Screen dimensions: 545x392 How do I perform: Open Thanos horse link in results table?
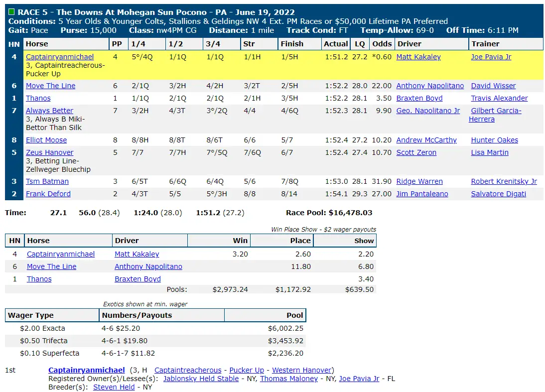point(38,98)
